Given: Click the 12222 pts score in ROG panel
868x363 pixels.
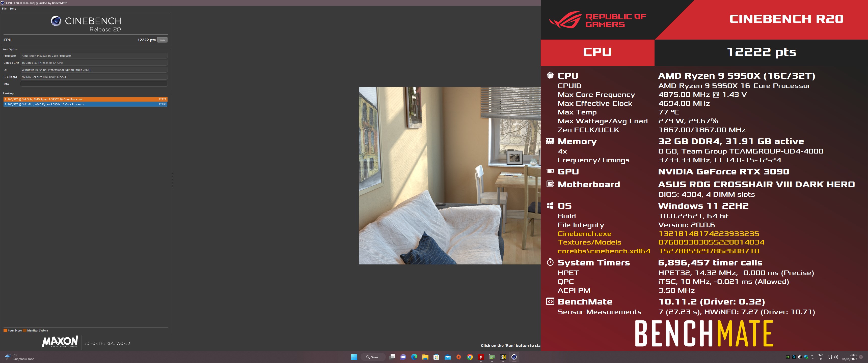Looking at the screenshot, I should coord(762,52).
